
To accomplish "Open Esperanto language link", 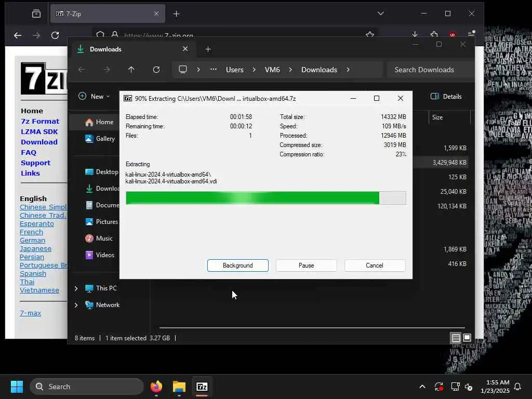I will (37, 223).
